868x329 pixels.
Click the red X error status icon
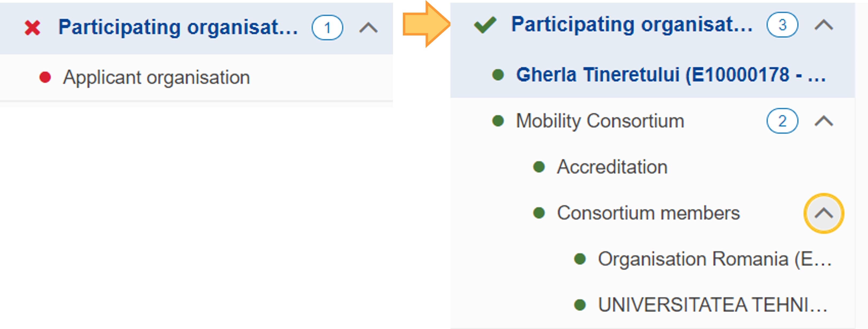click(x=32, y=28)
